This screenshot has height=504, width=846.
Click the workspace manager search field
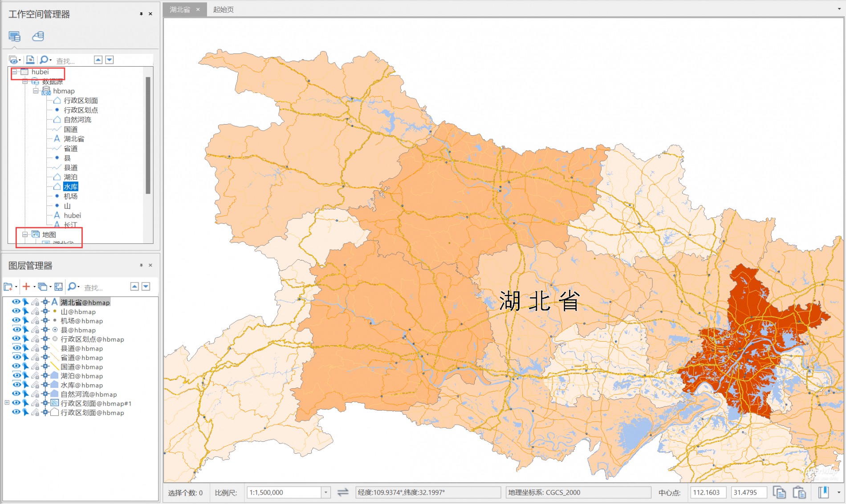(x=73, y=60)
